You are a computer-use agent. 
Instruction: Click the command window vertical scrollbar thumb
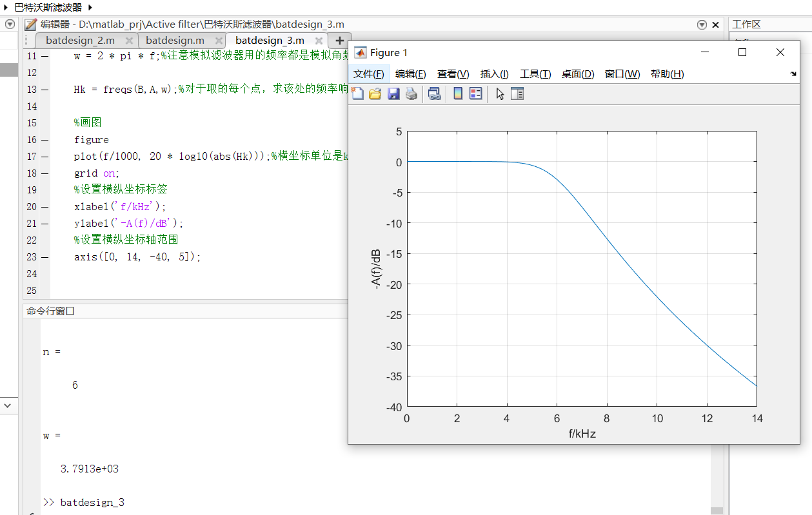coord(717,512)
